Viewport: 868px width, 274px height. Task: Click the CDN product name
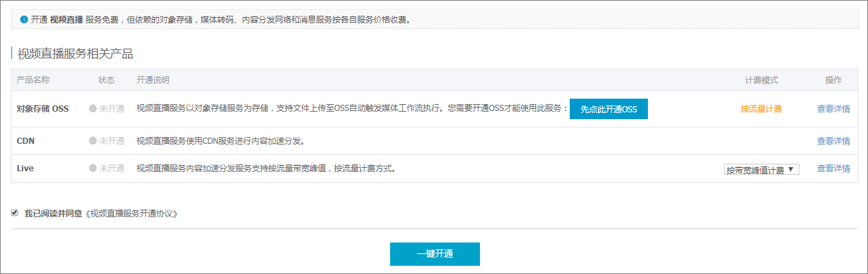pyautogui.click(x=25, y=141)
